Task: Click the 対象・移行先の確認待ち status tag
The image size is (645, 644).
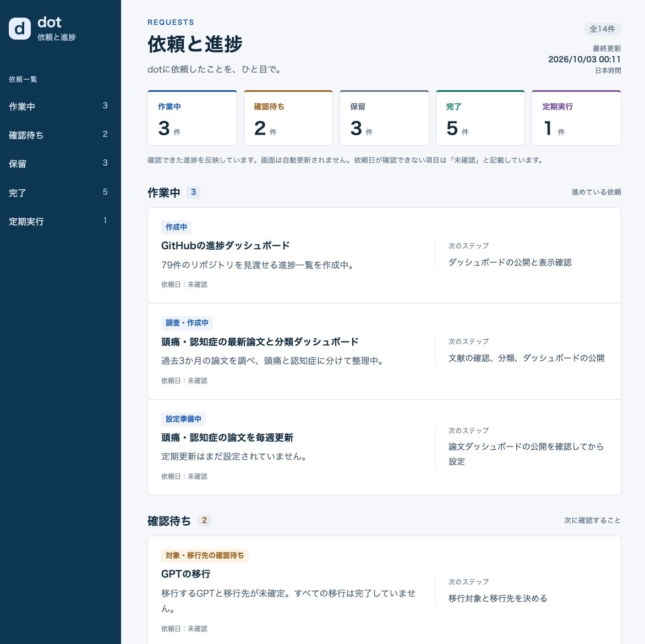Action: pos(205,555)
